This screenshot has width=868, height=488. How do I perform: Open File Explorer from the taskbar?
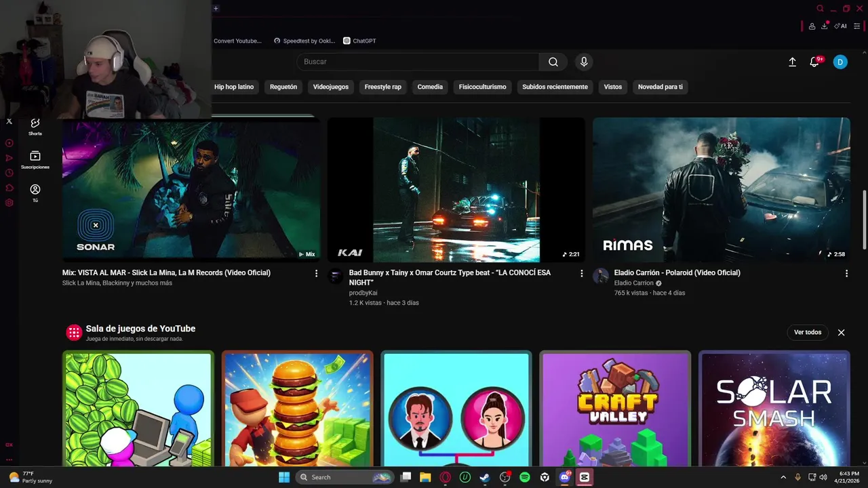point(425,477)
